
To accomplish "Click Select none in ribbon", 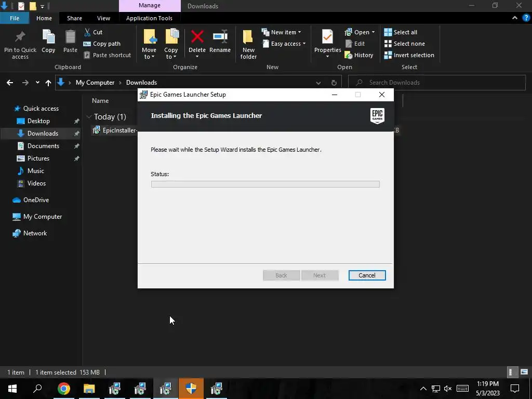I will [x=404, y=44].
